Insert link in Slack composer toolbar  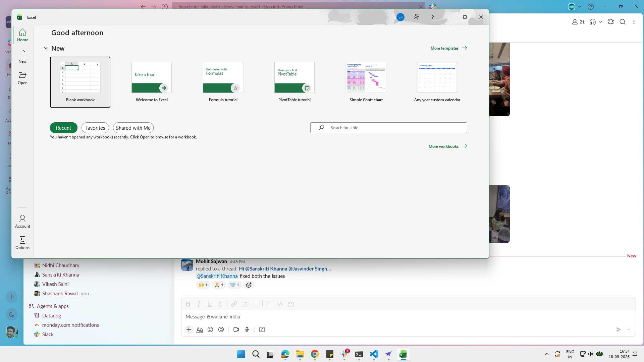tap(234, 304)
